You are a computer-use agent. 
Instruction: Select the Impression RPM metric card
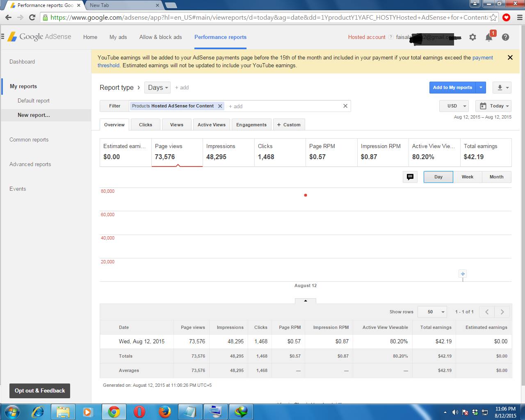click(x=383, y=152)
